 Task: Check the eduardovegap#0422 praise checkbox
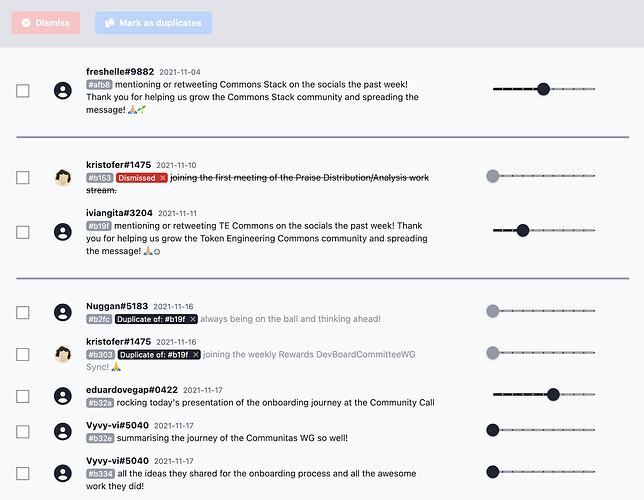(x=23, y=396)
